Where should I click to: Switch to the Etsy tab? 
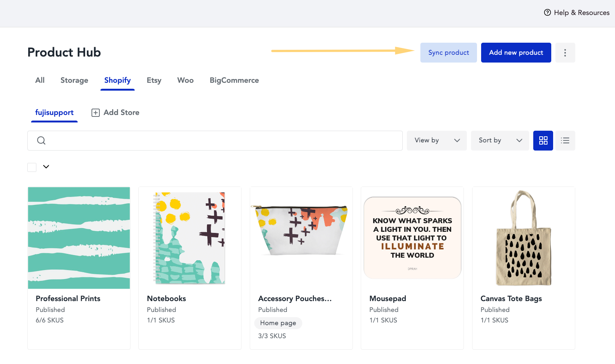154,80
